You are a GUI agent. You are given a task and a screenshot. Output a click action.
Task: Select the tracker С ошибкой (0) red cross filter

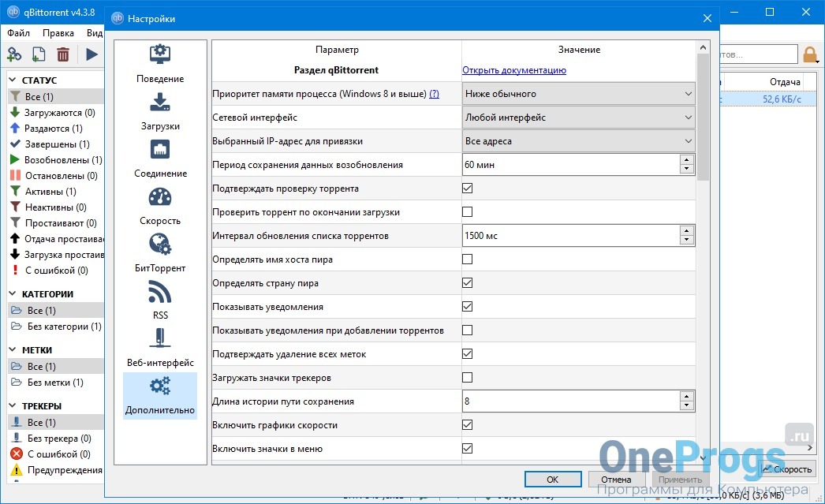pyautogui.click(x=56, y=454)
